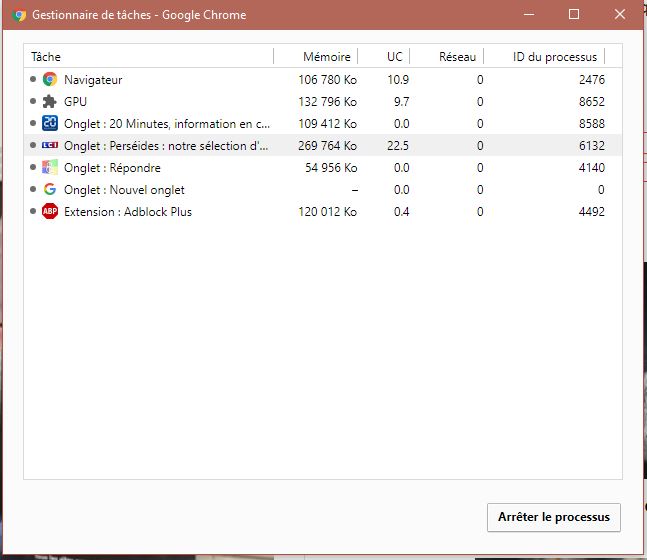This screenshot has height=560, width=647.
Task: Click memory value 120 012 Ko
Action: click(328, 212)
